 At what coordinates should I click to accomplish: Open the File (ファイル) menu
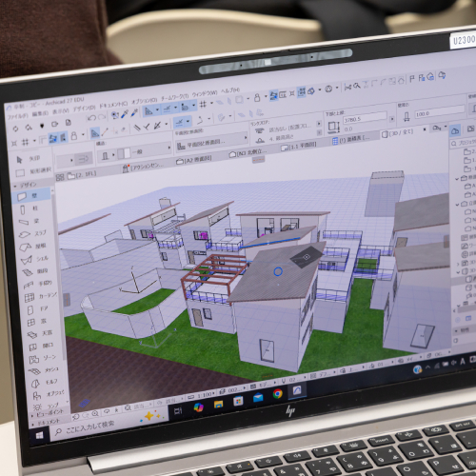coord(17,116)
